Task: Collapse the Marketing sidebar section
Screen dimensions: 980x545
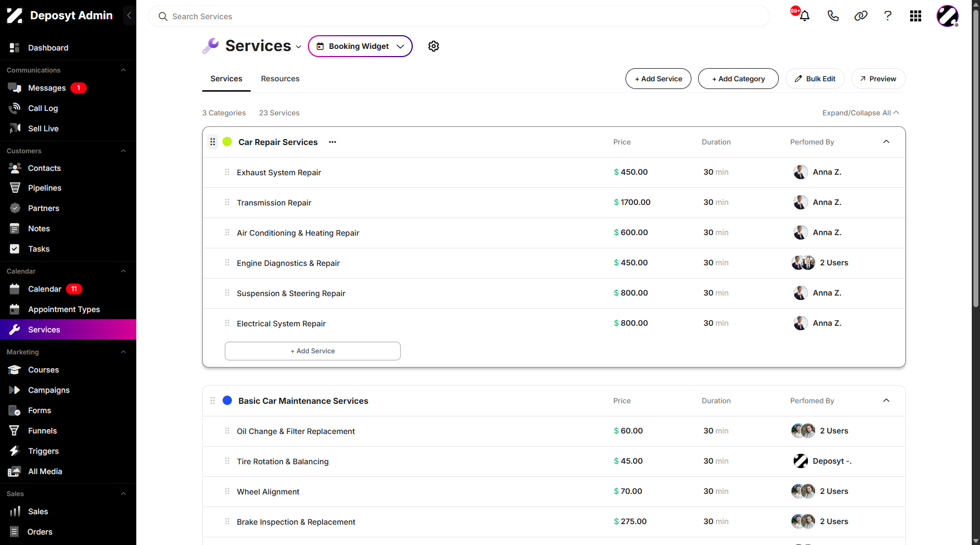Action: (123, 352)
